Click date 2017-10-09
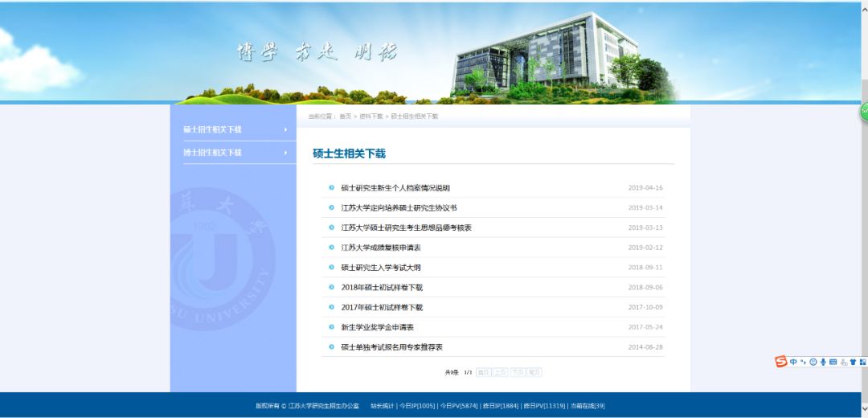 click(x=645, y=308)
